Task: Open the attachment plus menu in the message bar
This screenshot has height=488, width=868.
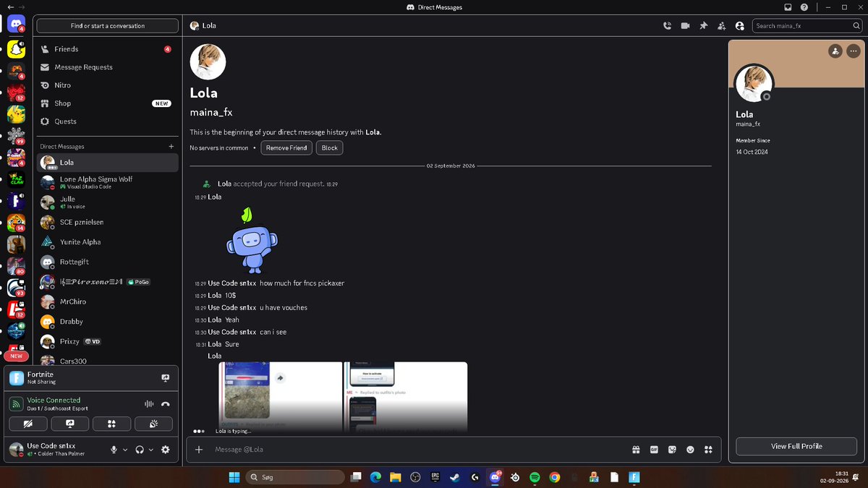Action: pyautogui.click(x=199, y=449)
